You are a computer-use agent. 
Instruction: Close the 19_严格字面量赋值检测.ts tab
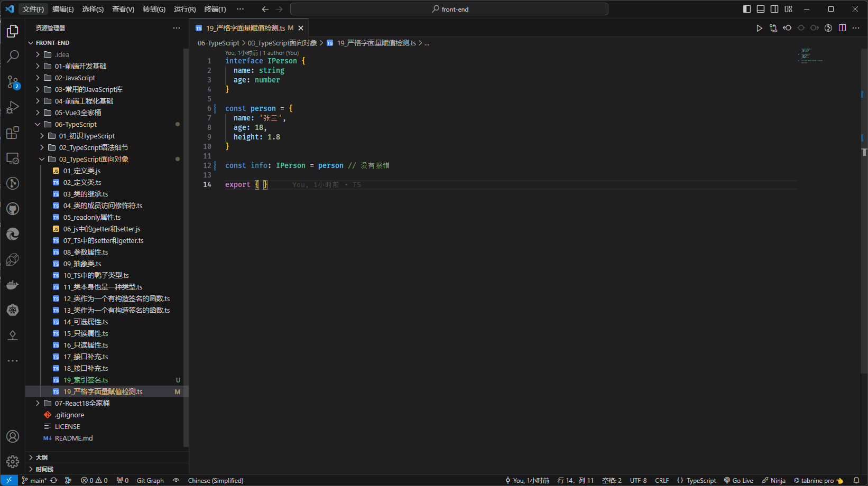301,28
